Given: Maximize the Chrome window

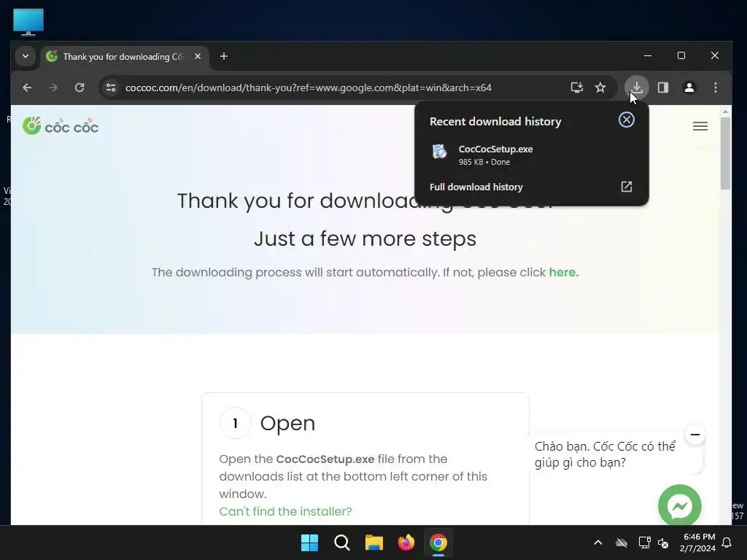Looking at the screenshot, I should [x=681, y=55].
